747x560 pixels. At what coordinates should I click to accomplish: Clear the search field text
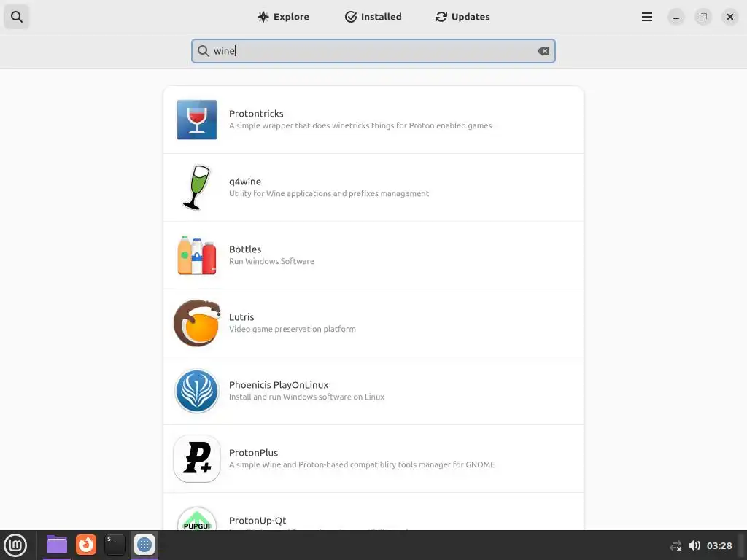coord(543,51)
